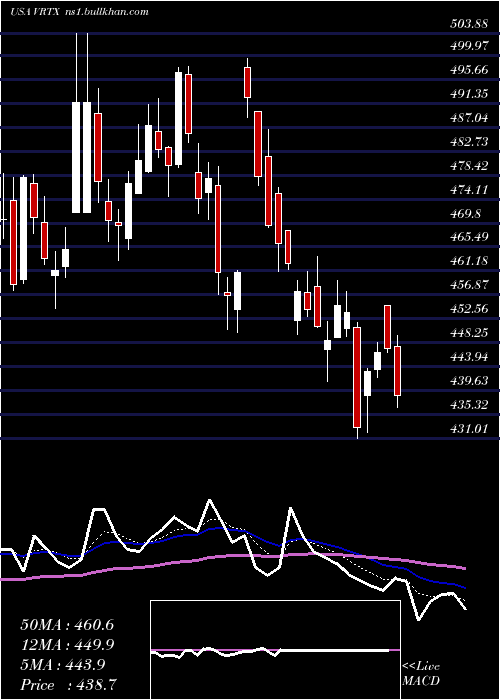The image size is (500, 700).
Task: Click the 461.18 price axis label
Action: coord(468,261)
